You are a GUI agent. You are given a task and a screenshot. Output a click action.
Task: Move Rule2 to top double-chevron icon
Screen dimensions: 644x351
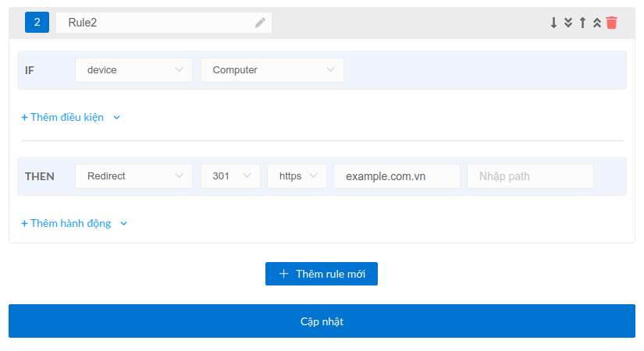[x=596, y=23]
